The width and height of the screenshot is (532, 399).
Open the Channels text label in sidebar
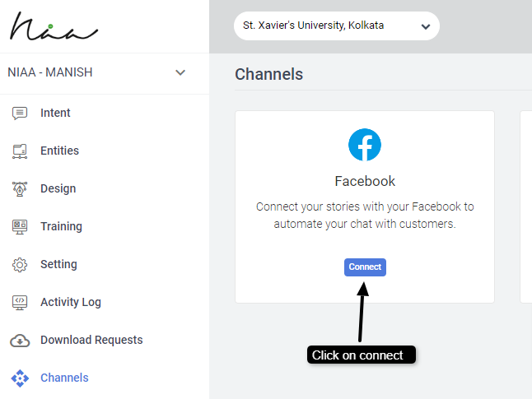click(x=64, y=378)
